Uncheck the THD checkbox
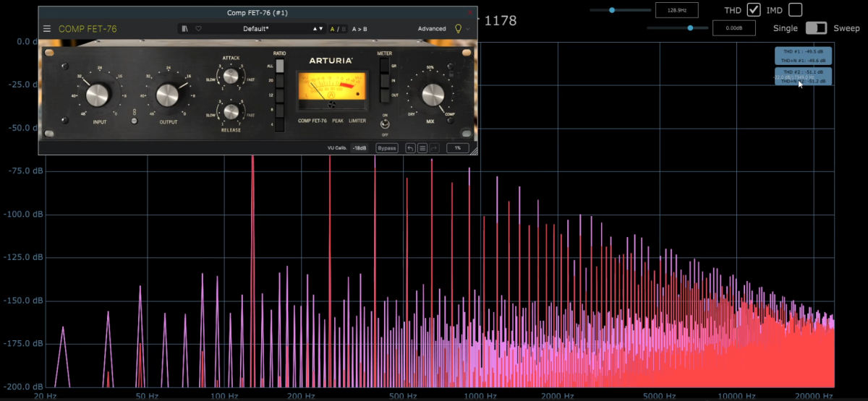 click(754, 9)
